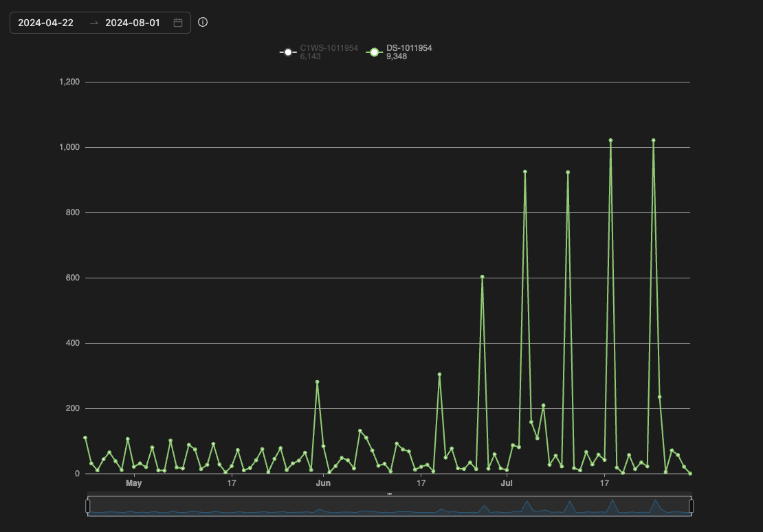763x532 pixels.
Task: Open the calendar icon in date picker
Action: 178,23
